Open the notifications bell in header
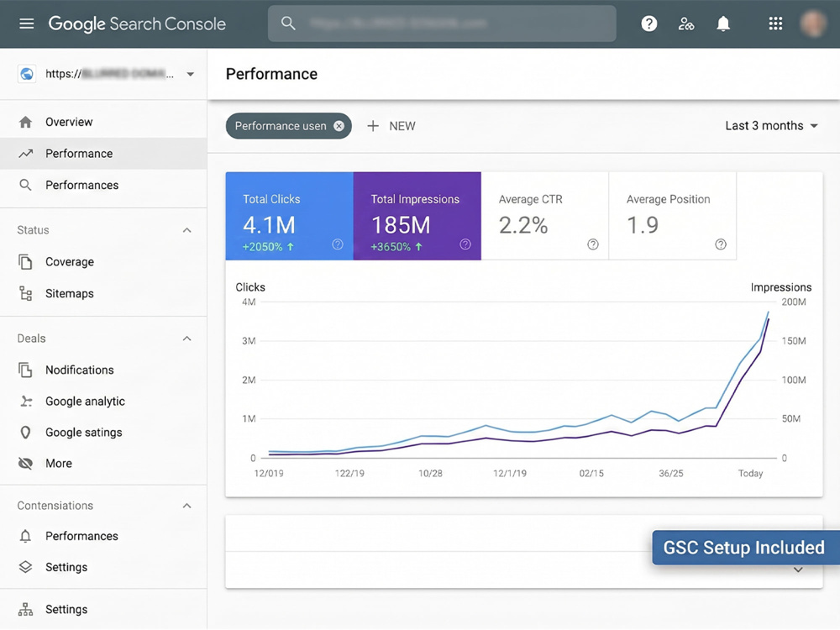The image size is (840, 630). click(723, 24)
